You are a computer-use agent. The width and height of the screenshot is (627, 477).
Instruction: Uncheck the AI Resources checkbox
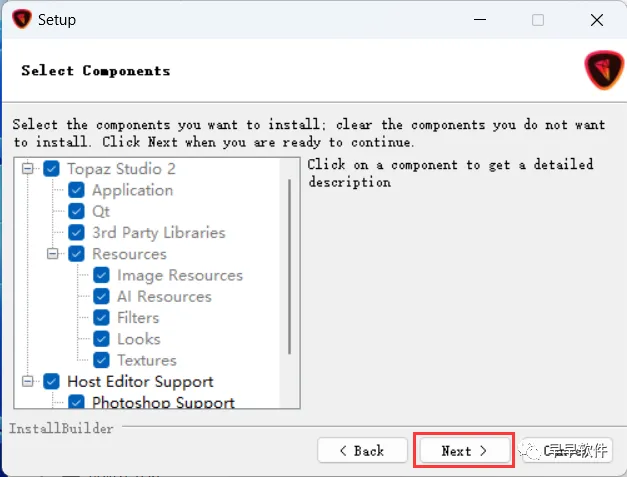[x=101, y=296]
